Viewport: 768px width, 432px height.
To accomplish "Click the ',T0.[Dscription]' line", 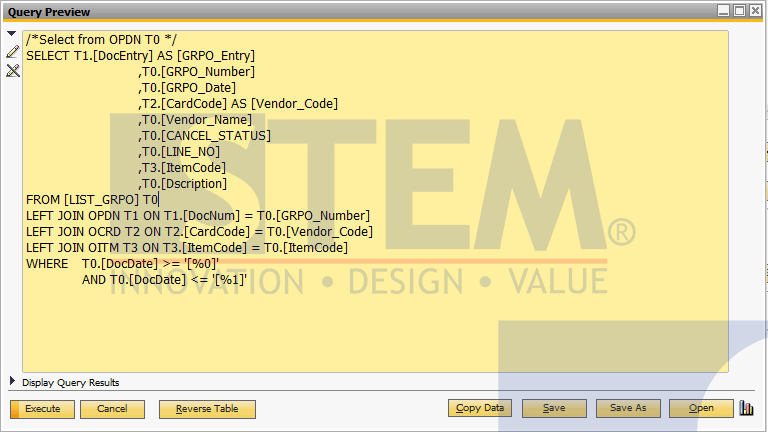I will coord(182,184).
